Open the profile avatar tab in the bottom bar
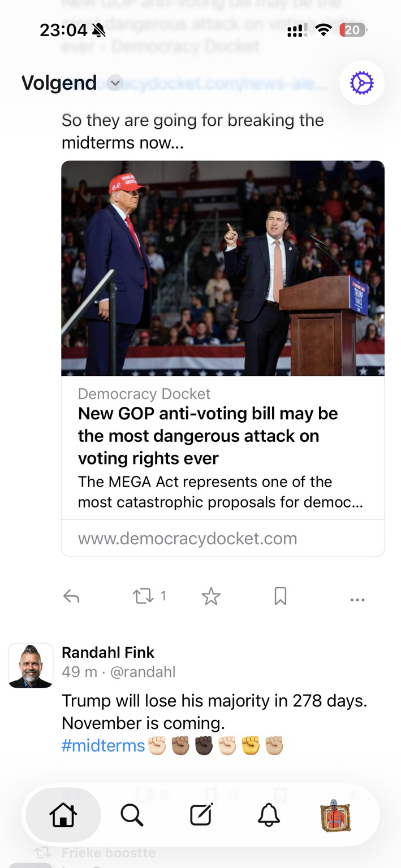Viewport: 401px width, 868px height. pyautogui.click(x=336, y=815)
